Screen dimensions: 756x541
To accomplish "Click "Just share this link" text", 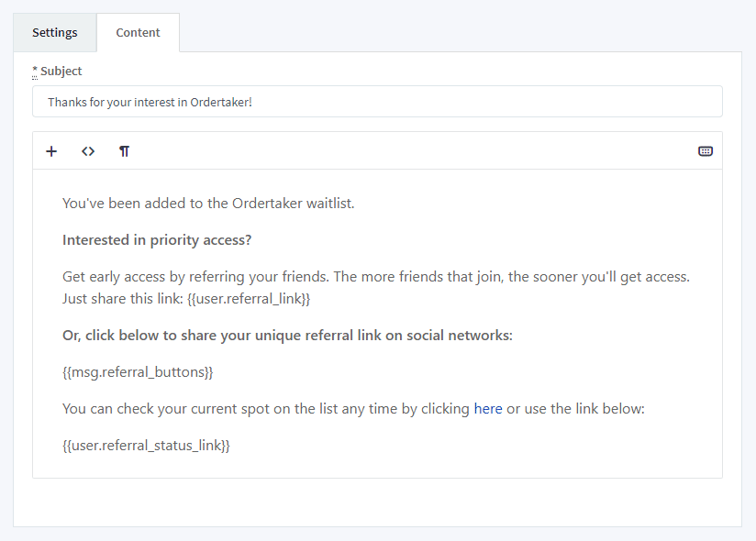I will 123,299.
